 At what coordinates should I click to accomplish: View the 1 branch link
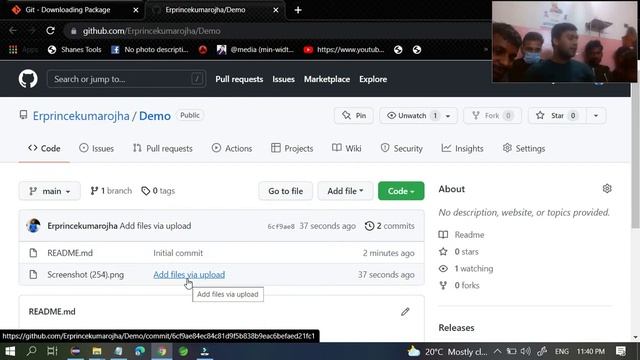(111, 191)
